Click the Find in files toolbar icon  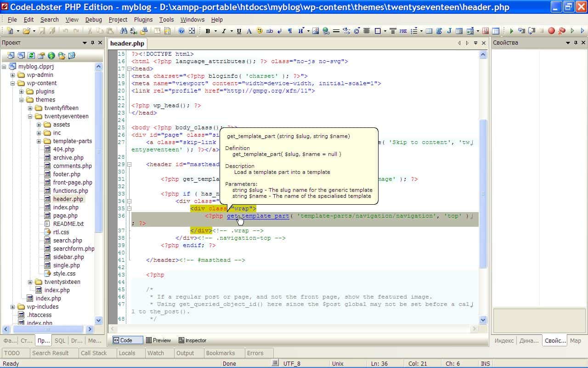pyautogui.click(x=144, y=31)
